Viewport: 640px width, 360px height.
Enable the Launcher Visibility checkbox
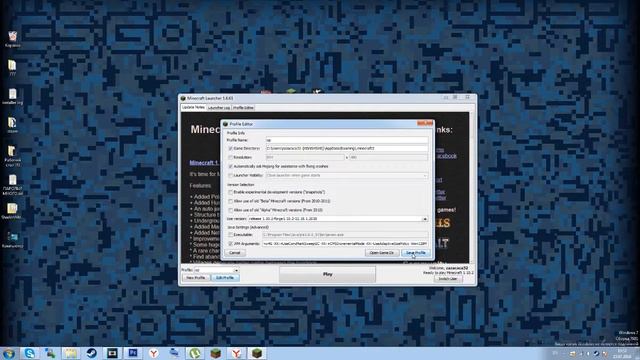point(231,176)
